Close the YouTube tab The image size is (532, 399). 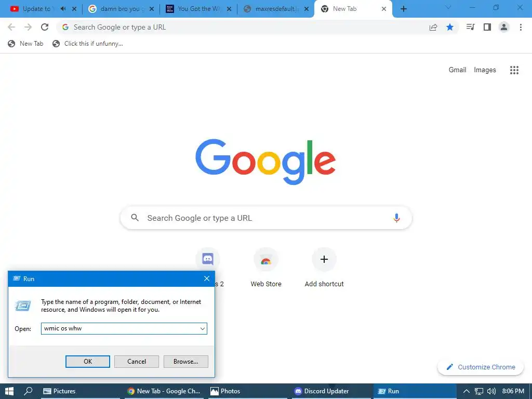click(x=74, y=9)
